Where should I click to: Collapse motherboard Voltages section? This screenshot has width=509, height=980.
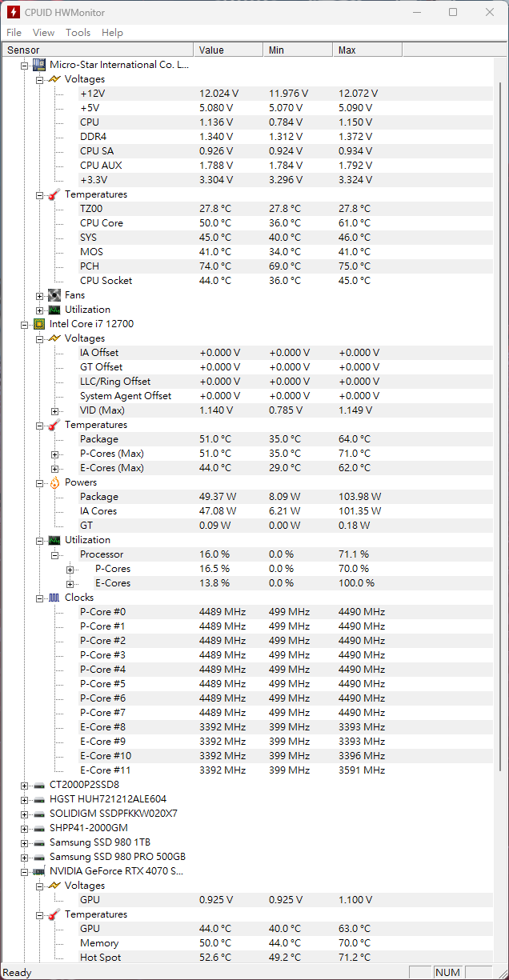click(x=39, y=79)
